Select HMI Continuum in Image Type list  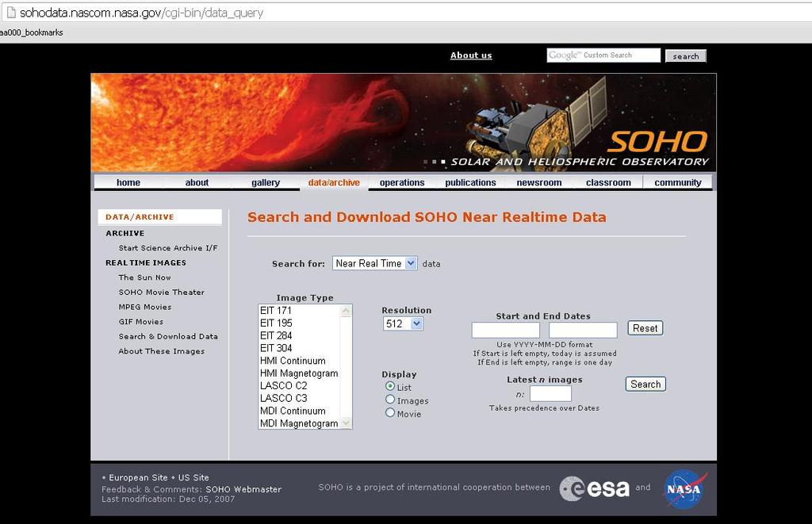click(299, 361)
